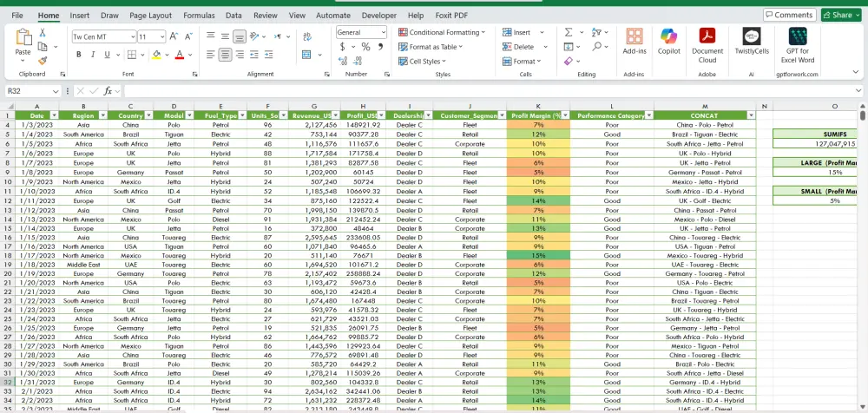
Task: Open the File tab
Action: (17, 16)
